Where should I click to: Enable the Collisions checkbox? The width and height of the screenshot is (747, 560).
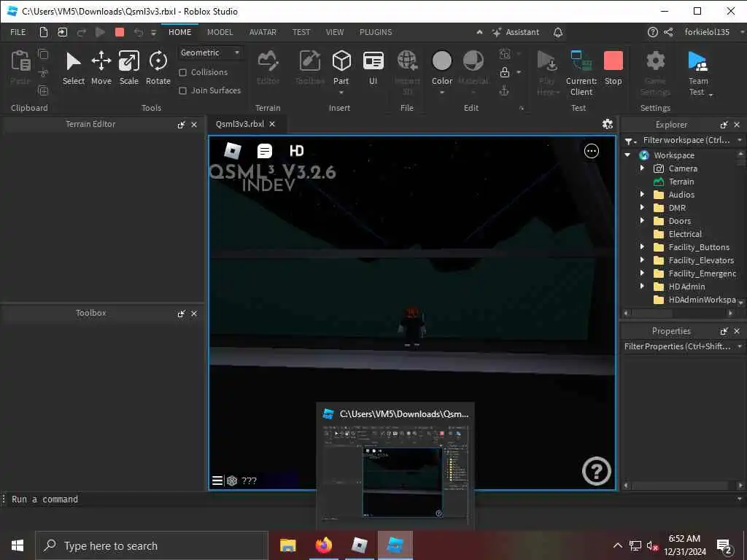point(182,72)
